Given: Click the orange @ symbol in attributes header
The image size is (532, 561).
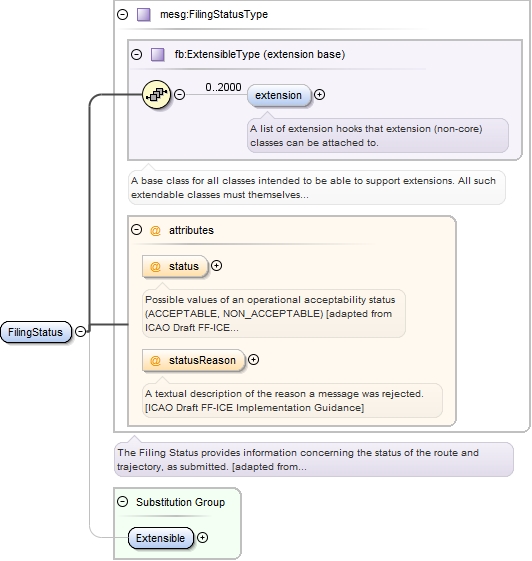Looking at the screenshot, I should tap(155, 231).
